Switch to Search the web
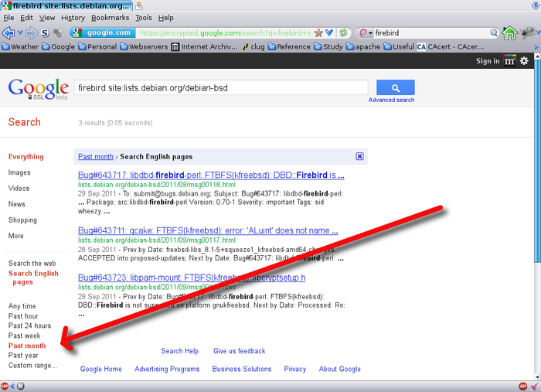 (32, 264)
